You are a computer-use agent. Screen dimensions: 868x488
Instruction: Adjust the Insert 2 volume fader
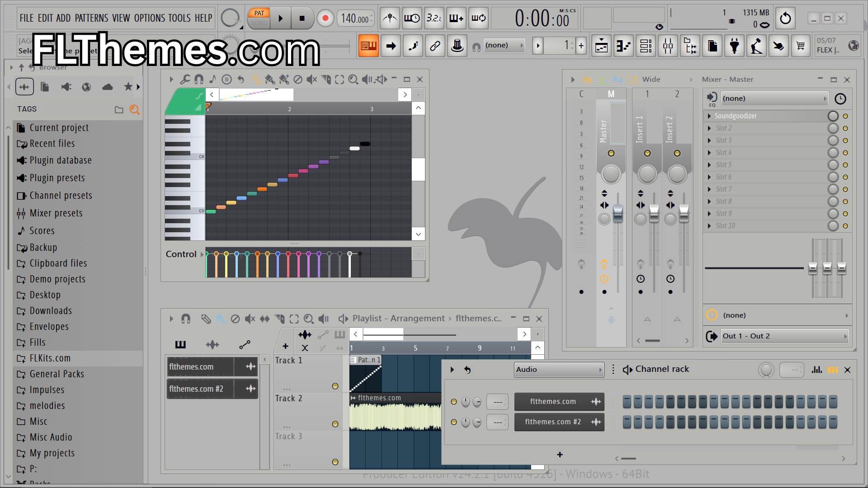[x=684, y=213]
